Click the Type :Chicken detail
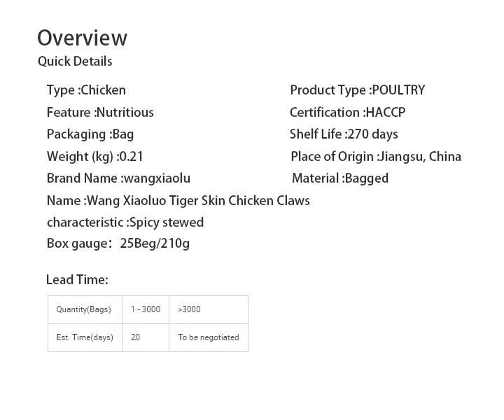The width and height of the screenshot is (504, 420). (x=86, y=90)
